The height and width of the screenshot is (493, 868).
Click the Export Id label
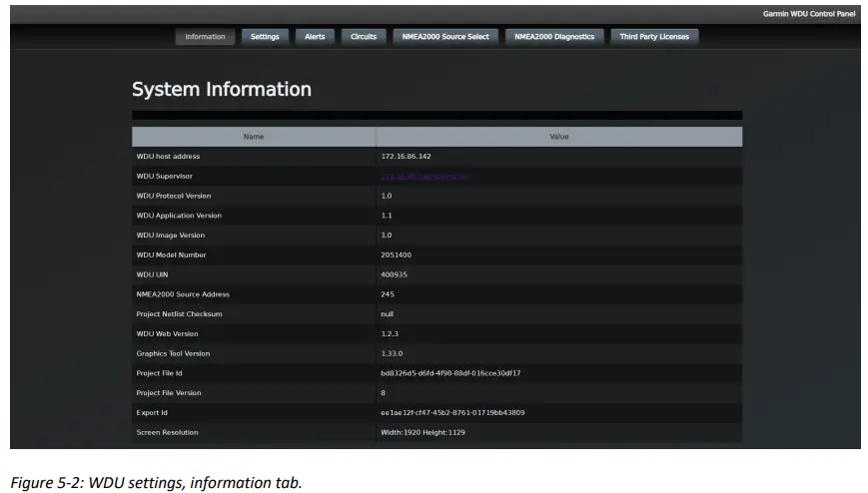coord(152,413)
